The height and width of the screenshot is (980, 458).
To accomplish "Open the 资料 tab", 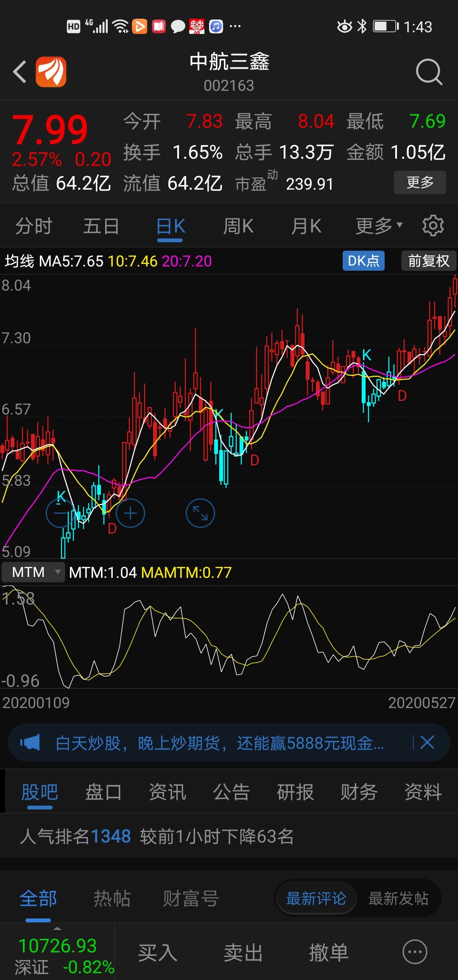I will pos(423,792).
